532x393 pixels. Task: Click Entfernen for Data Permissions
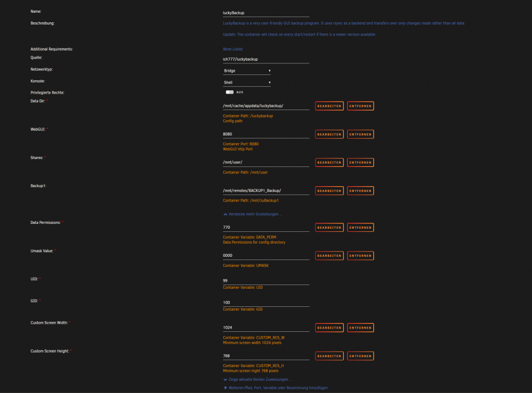coord(360,228)
